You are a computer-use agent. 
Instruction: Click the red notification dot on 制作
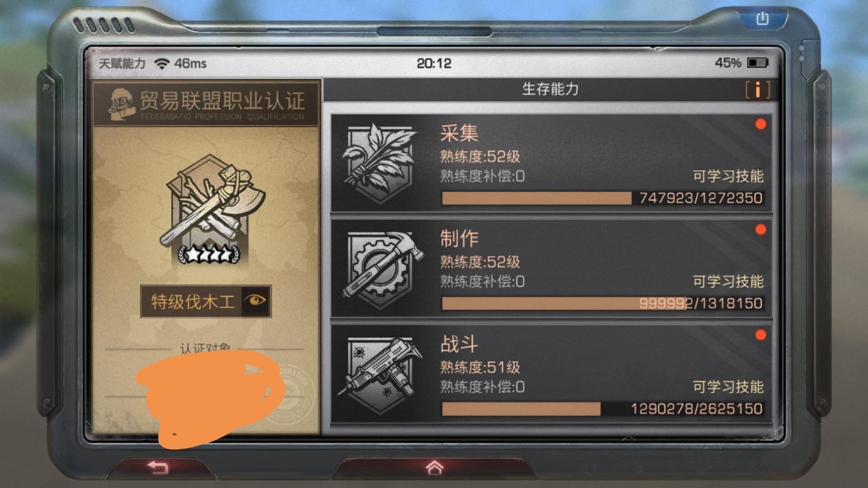760,230
